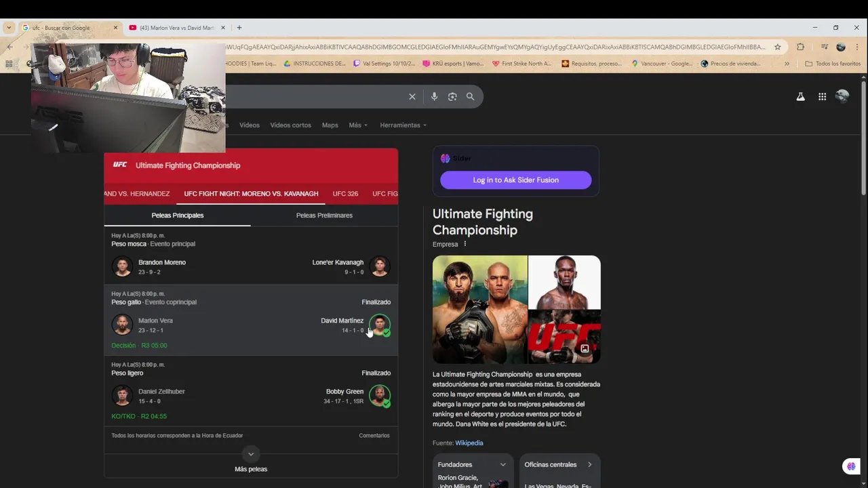Select UFC Fight Night: Moreno vs. Kavanagh tab
868x488 pixels.
[x=251, y=193]
